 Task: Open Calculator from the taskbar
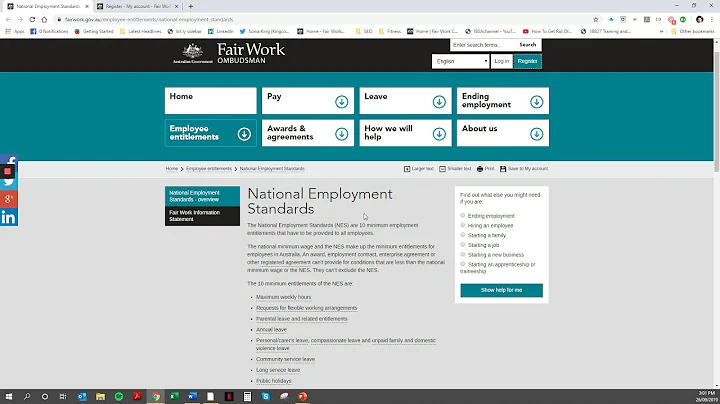pyautogui.click(x=248, y=396)
